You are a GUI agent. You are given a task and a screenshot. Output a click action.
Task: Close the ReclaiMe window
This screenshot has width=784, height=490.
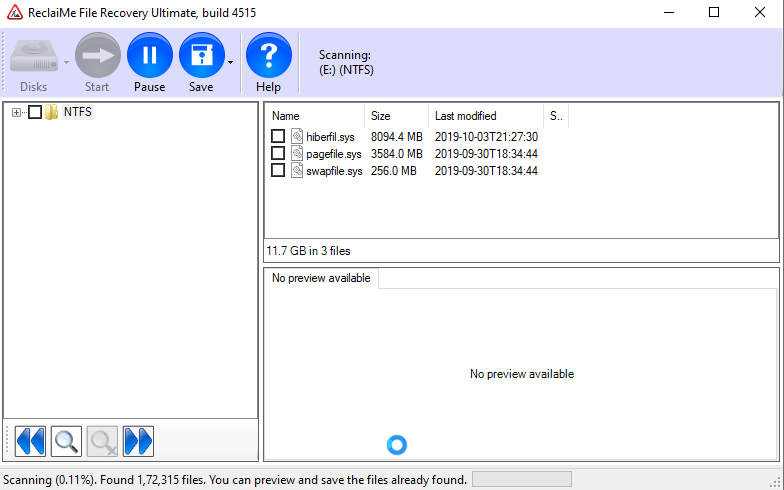[x=760, y=12]
